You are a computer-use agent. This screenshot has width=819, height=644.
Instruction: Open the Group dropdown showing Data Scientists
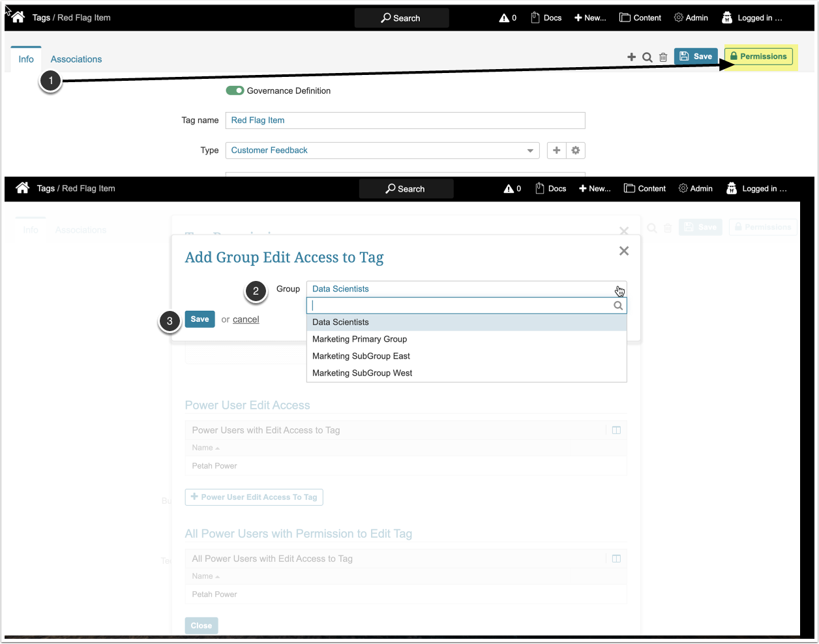[466, 289]
